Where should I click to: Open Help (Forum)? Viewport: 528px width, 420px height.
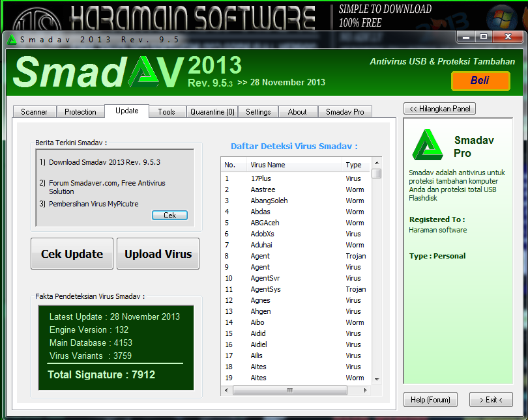430,399
